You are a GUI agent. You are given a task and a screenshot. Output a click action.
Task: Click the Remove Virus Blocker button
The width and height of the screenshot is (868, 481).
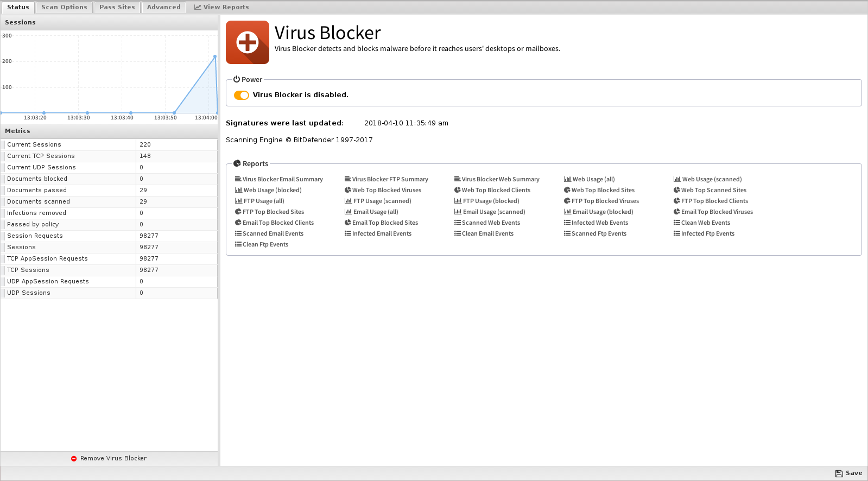click(109, 459)
